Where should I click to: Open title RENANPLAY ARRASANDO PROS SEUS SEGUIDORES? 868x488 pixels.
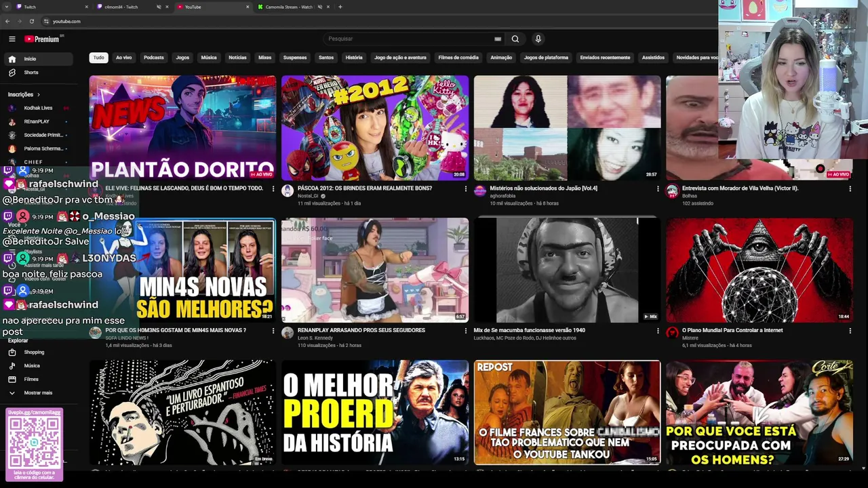[361, 331]
